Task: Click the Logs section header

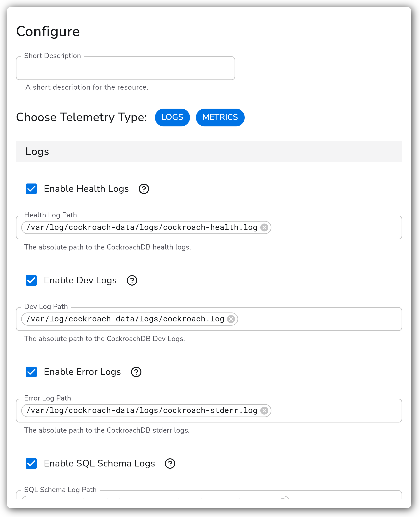Action: point(209,152)
